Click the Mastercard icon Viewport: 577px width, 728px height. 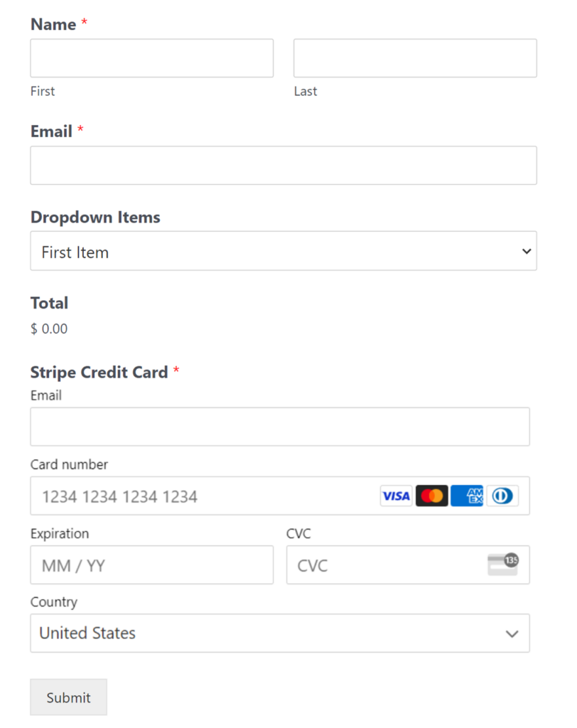431,496
